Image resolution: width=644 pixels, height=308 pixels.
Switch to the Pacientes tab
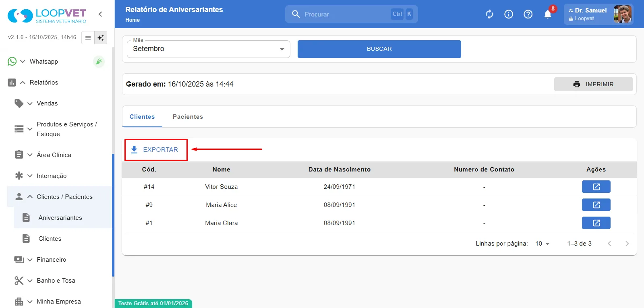tap(188, 117)
